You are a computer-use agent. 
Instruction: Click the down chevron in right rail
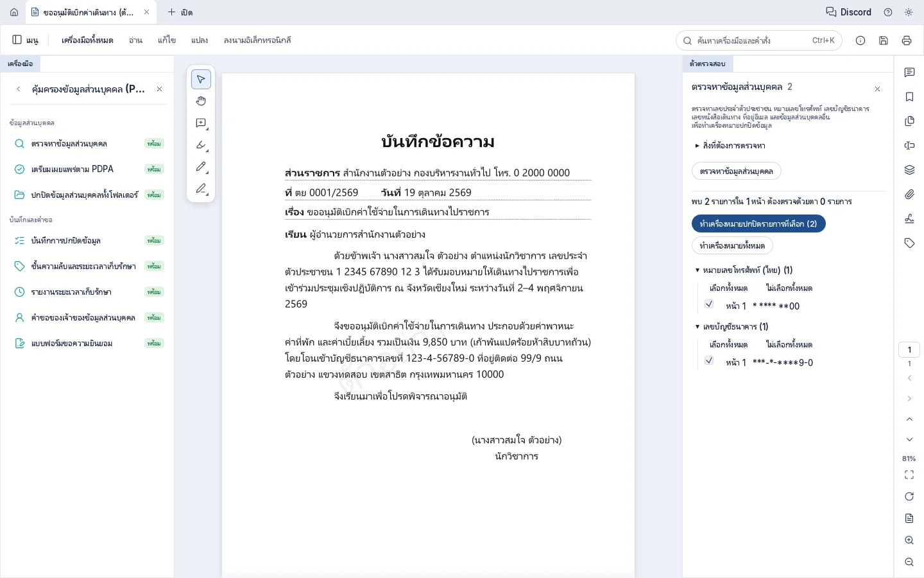click(x=909, y=440)
